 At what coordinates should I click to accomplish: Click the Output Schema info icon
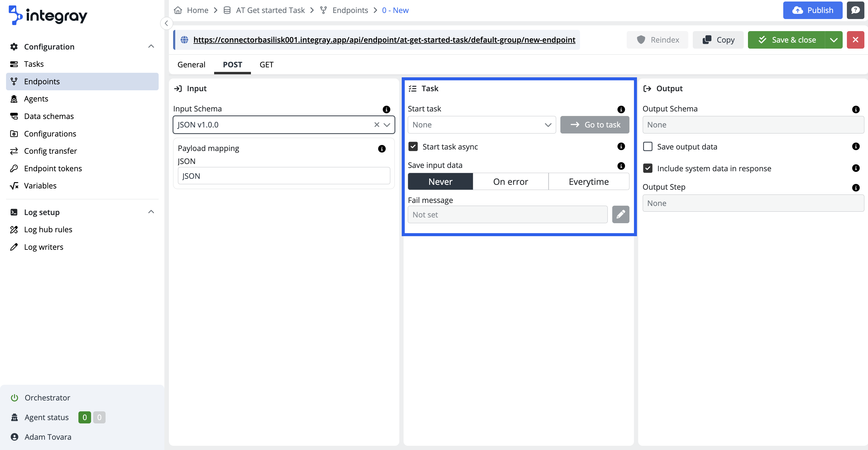(855, 109)
